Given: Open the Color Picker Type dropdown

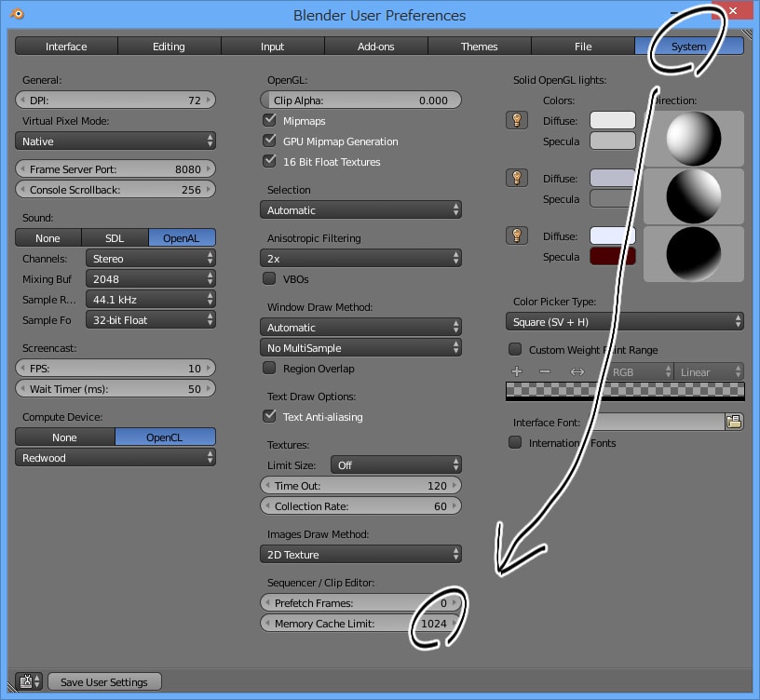Looking at the screenshot, I should click(625, 322).
